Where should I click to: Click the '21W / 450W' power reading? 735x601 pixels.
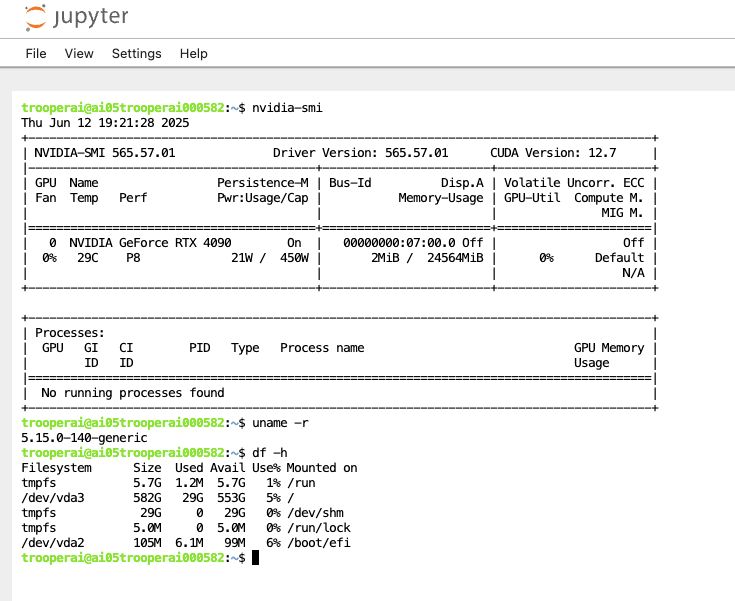[270, 258]
